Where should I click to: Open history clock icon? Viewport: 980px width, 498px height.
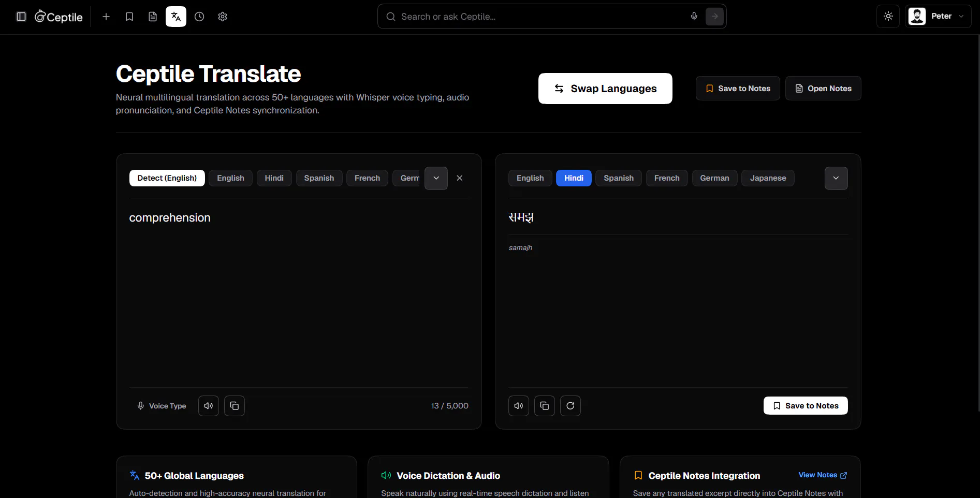click(x=199, y=17)
